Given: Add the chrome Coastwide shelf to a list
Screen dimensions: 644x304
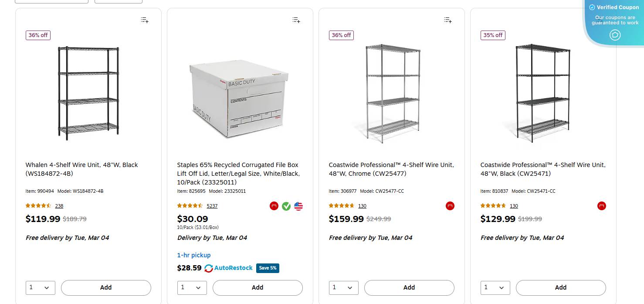Looking at the screenshot, I should pyautogui.click(x=447, y=20).
